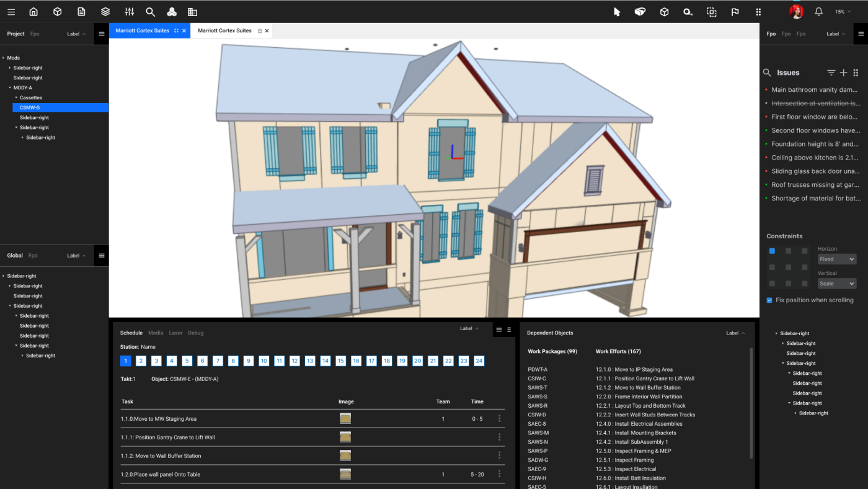Select station number 12
This screenshot has width=868, height=489.
click(x=294, y=361)
